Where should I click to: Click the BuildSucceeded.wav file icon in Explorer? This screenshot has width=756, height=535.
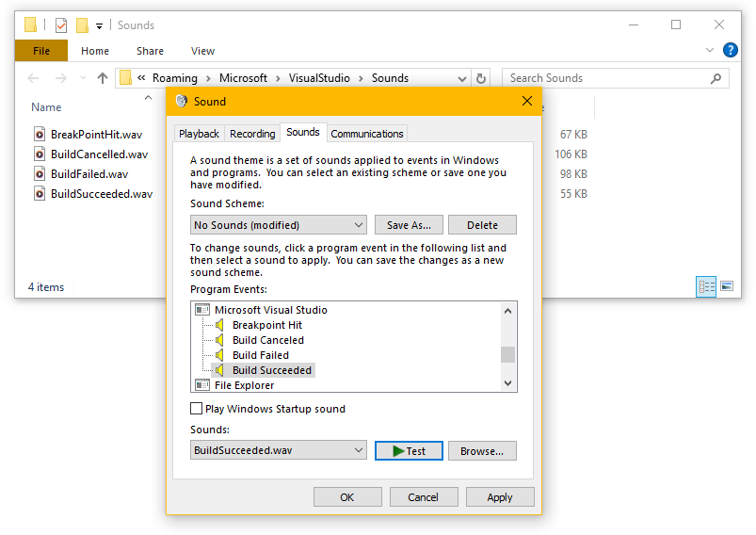pos(40,193)
